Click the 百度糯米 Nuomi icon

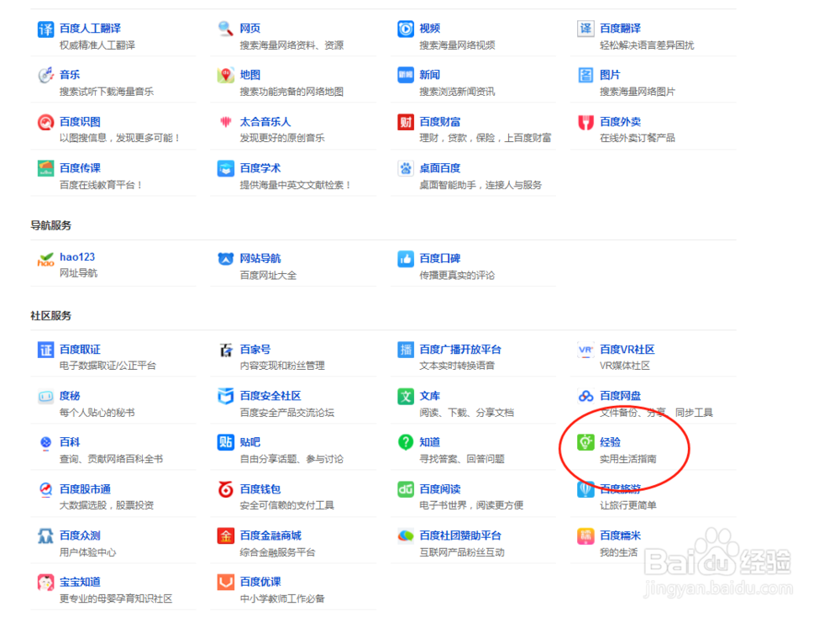pos(585,535)
